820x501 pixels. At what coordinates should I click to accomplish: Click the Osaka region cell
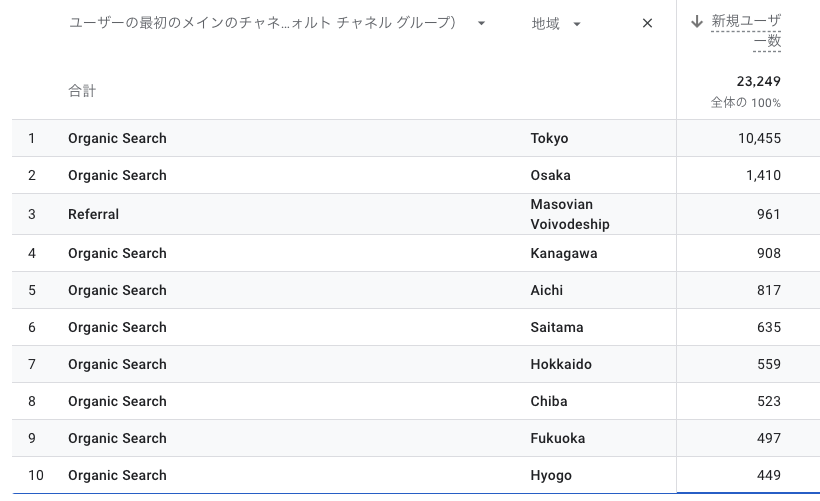point(550,175)
